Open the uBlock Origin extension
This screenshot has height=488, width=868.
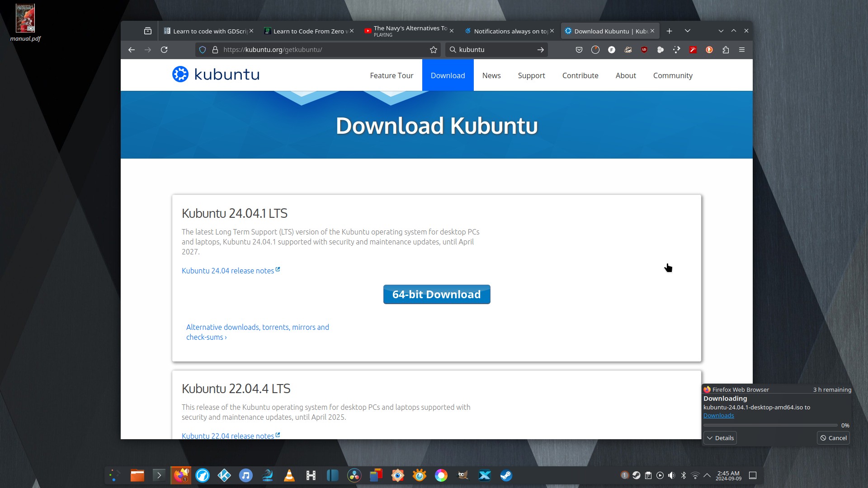pyautogui.click(x=644, y=50)
